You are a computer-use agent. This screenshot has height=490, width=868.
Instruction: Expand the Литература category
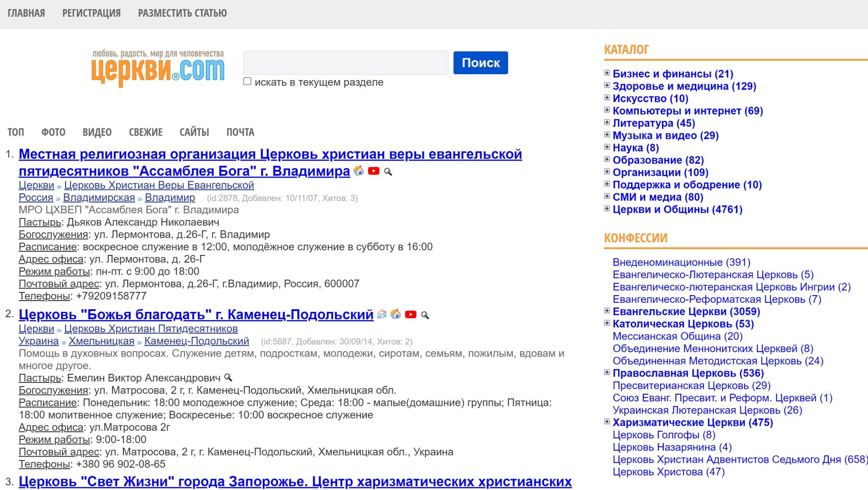tap(607, 122)
